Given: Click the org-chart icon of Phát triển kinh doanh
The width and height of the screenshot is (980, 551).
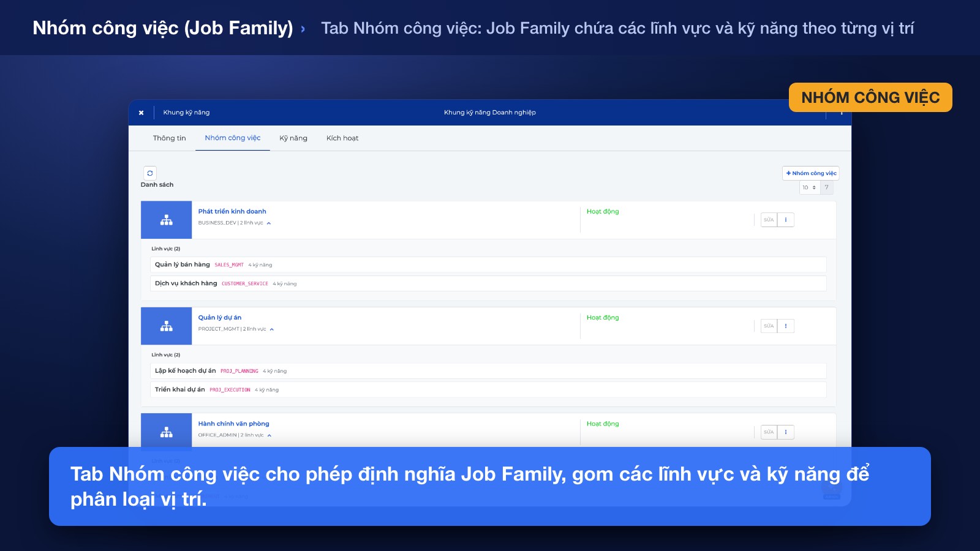Looking at the screenshot, I should [167, 220].
